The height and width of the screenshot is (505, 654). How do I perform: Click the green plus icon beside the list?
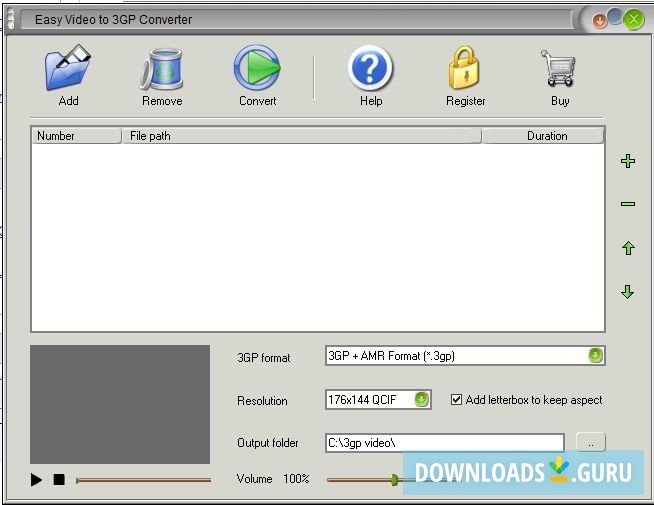(628, 161)
